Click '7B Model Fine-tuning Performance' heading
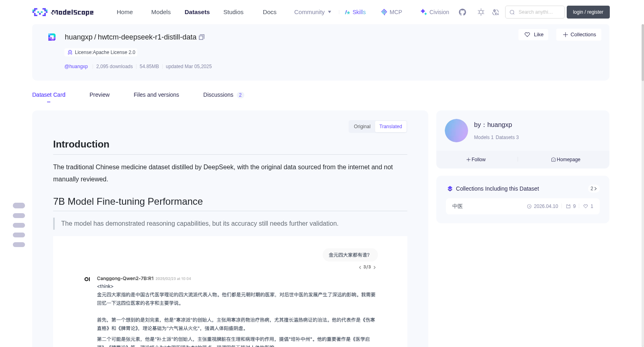 (128, 202)
